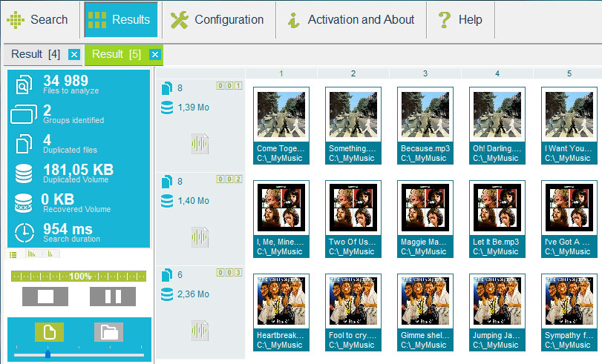This screenshot has height=364, width=602.
Task: Click the 954 ms search duration value
Action: coord(68,229)
